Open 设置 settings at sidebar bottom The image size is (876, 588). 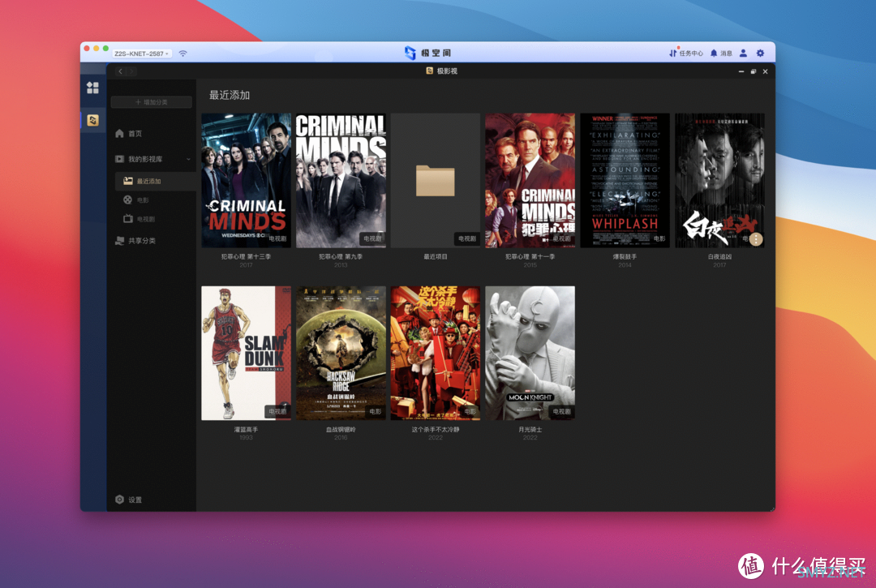pos(128,500)
